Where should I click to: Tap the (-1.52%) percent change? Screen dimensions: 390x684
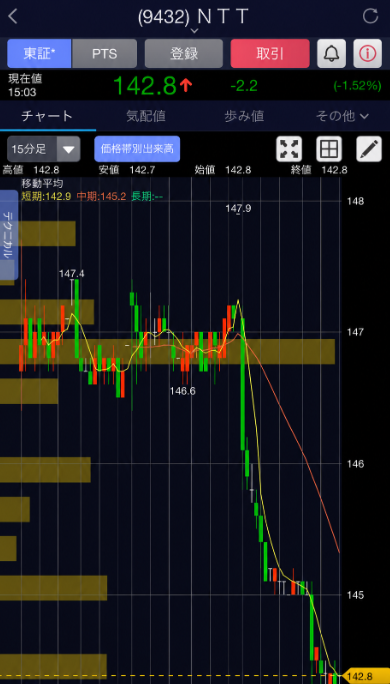(357, 86)
